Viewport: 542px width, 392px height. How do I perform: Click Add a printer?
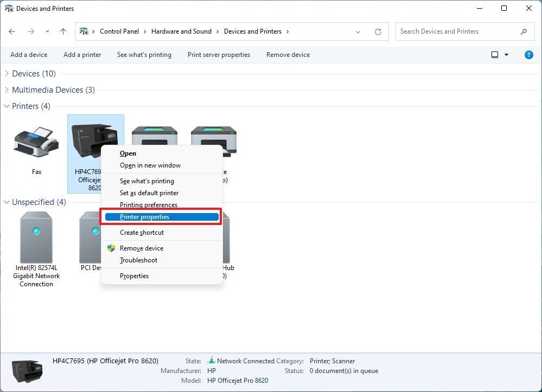[82, 54]
